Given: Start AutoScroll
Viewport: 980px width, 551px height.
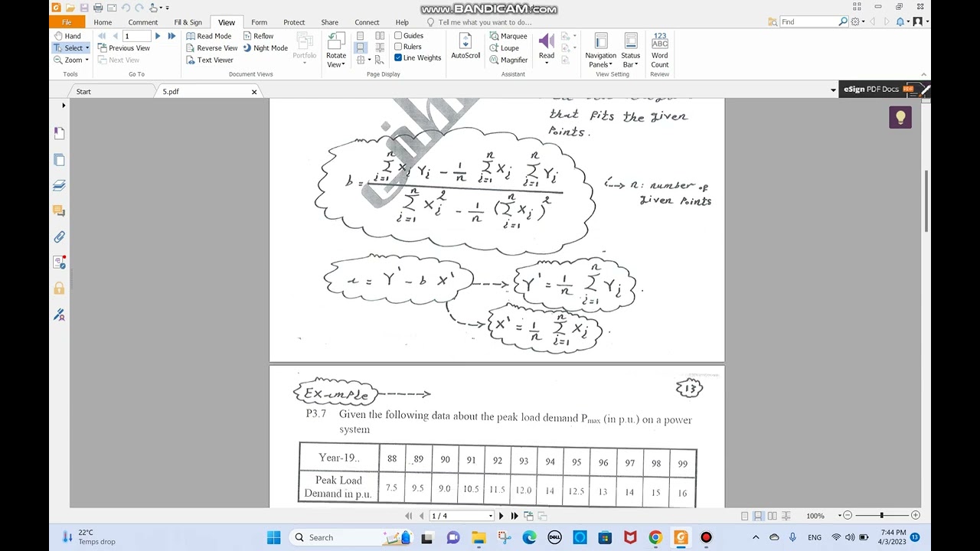Looking at the screenshot, I should click(465, 46).
